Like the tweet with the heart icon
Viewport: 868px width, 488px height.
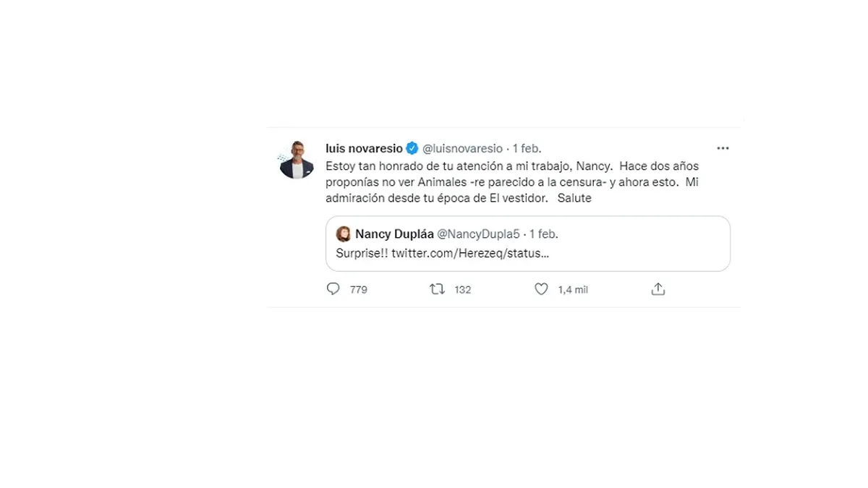coord(541,289)
